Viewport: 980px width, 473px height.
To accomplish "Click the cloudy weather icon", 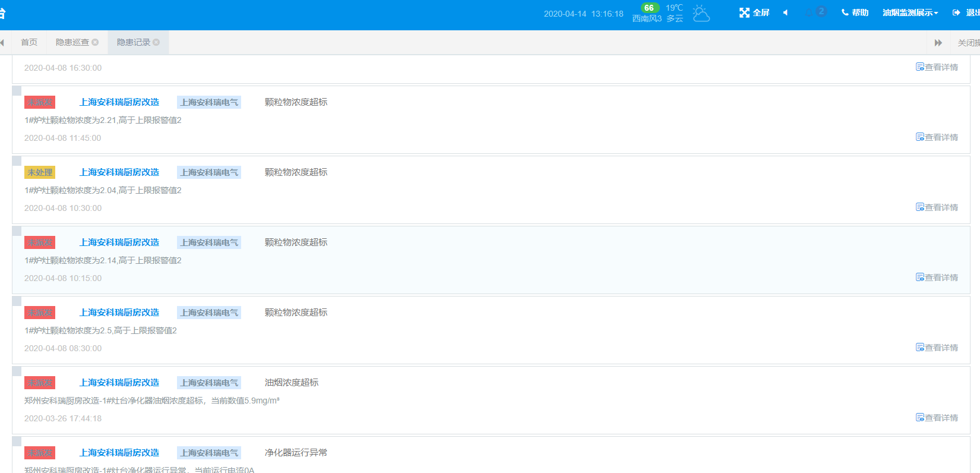I will [701, 13].
